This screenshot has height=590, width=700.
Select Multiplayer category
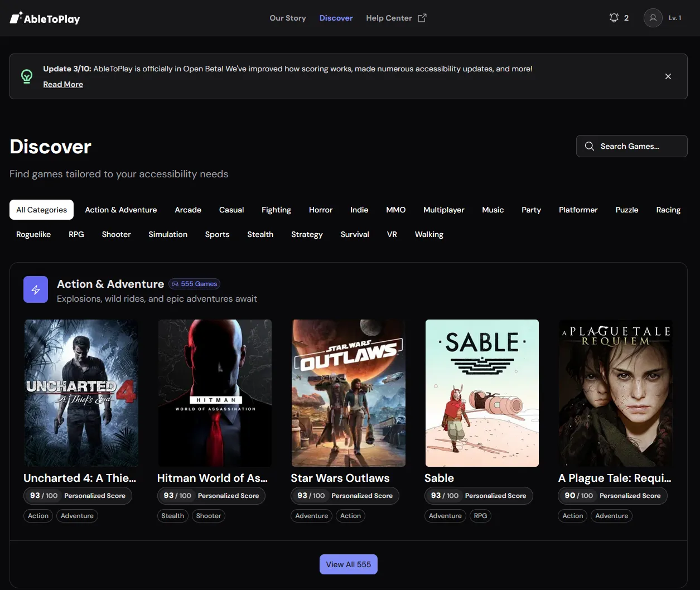click(x=444, y=210)
